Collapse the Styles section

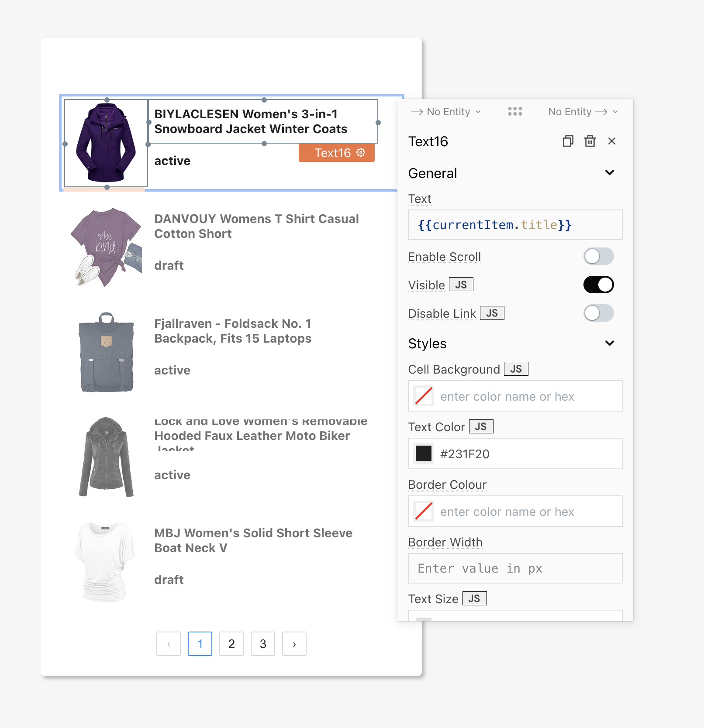click(x=610, y=343)
